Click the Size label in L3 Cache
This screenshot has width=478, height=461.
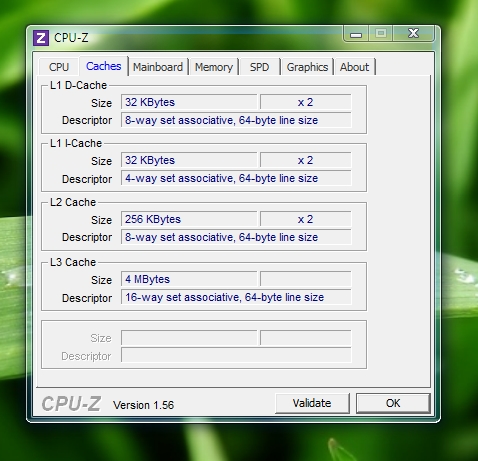(101, 280)
